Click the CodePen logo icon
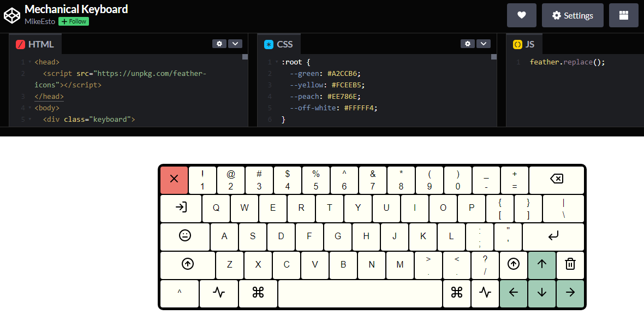The height and width of the screenshot is (320, 644). [x=12, y=16]
